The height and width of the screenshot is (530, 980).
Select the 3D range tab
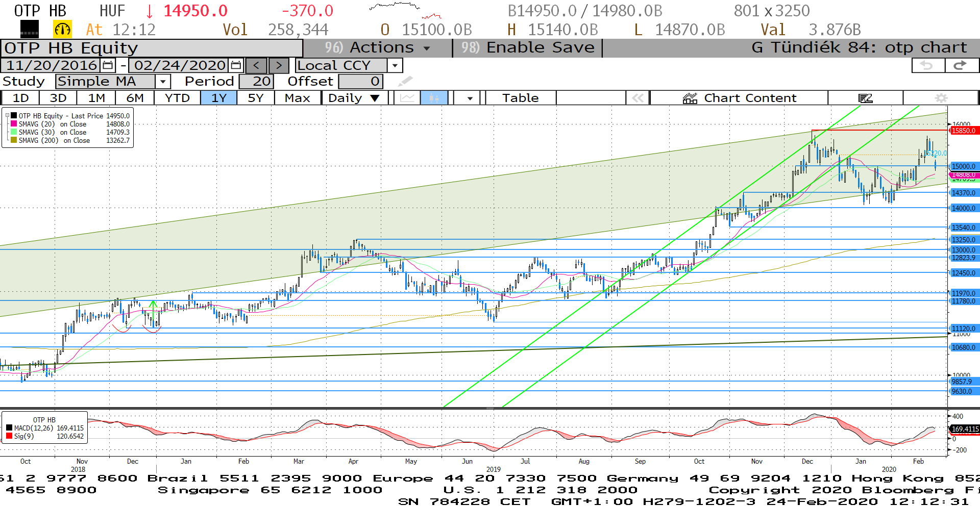[x=58, y=98]
